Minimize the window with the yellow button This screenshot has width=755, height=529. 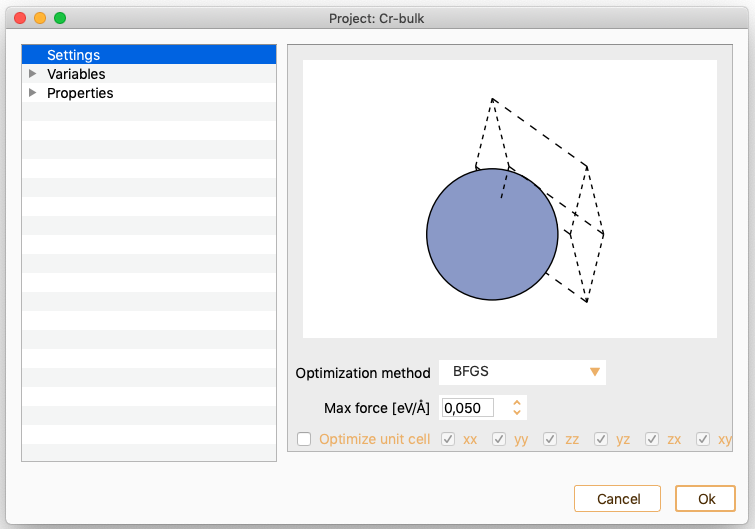(40, 18)
